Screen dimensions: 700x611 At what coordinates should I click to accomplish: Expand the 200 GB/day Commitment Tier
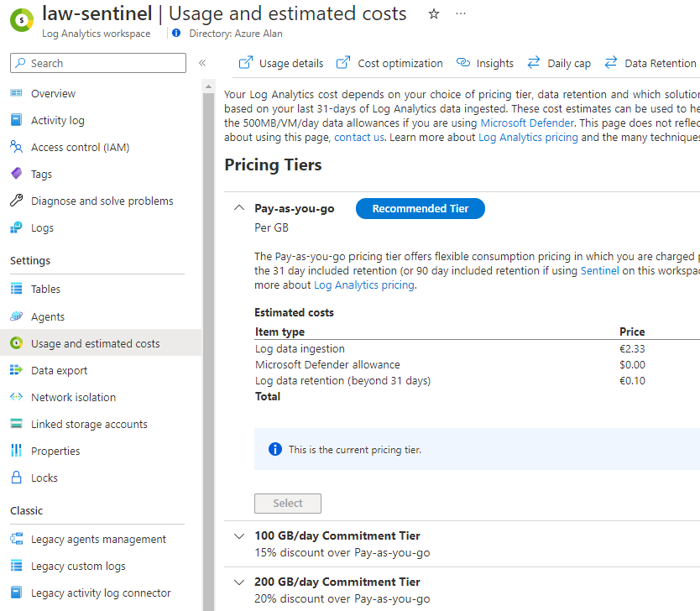point(239,582)
